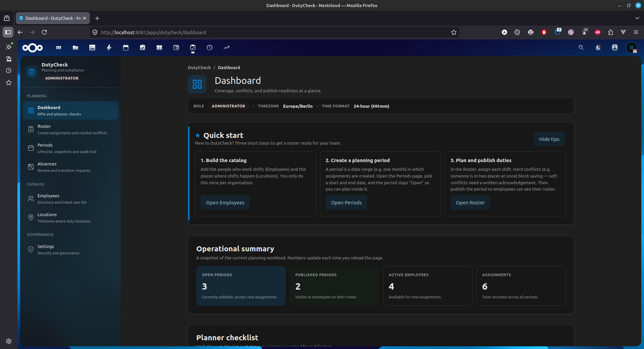Open Settings under Governance
Image resolution: width=644 pixels, height=349 pixels.
(x=70, y=249)
